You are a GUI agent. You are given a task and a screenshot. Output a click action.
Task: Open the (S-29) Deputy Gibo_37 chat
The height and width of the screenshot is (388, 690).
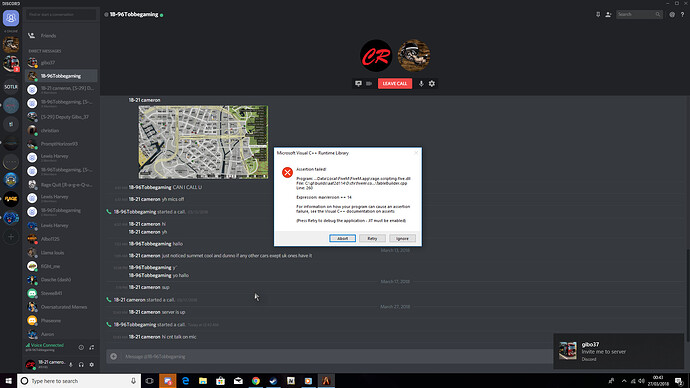click(x=61, y=117)
